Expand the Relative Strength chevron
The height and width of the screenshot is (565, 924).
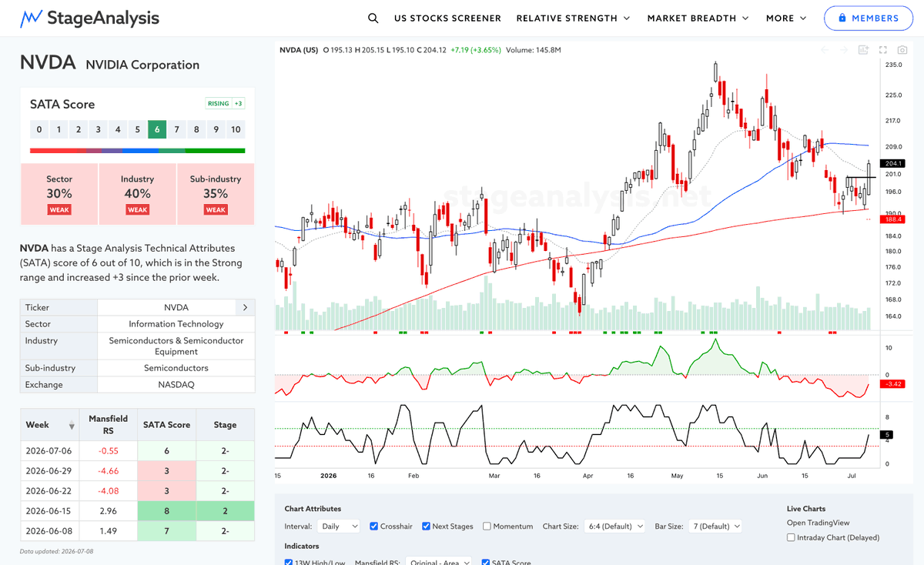[x=626, y=18]
